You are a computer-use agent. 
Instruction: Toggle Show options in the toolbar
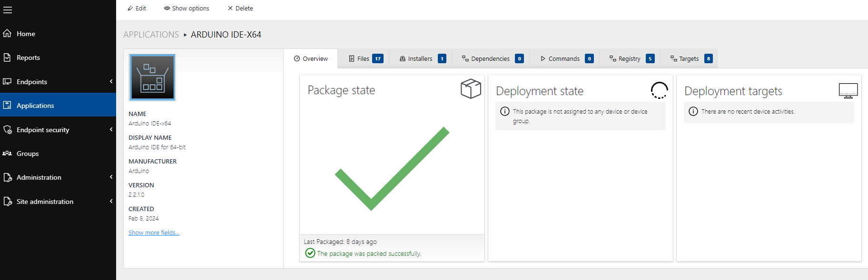187,8
